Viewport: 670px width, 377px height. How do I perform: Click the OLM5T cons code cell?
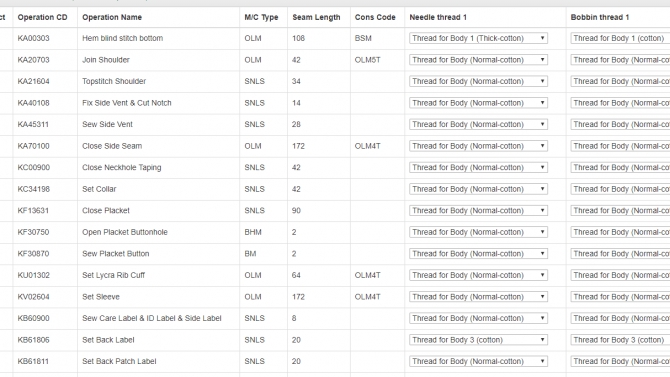tap(367, 60)
